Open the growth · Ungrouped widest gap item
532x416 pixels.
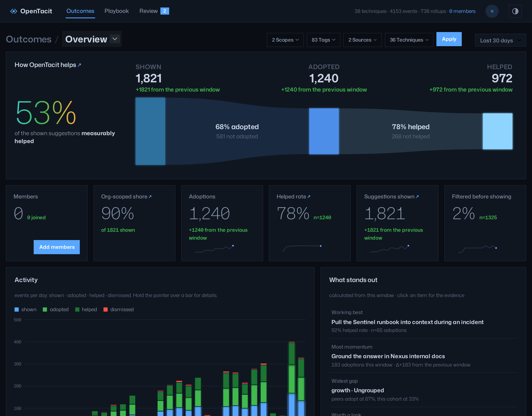tap(423, 390)
